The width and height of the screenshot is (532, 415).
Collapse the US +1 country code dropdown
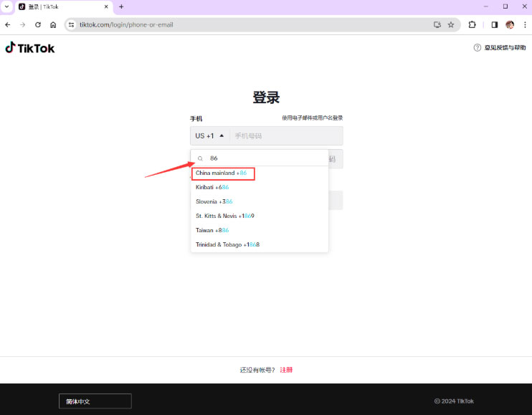[209, 136]
